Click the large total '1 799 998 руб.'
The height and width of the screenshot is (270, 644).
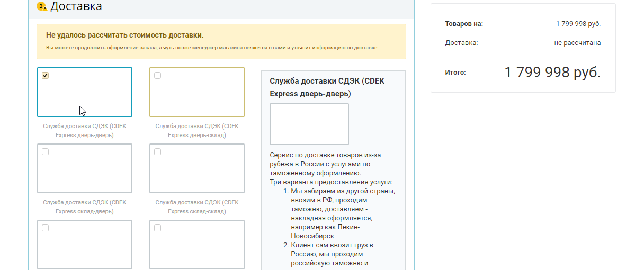(552, 73)
